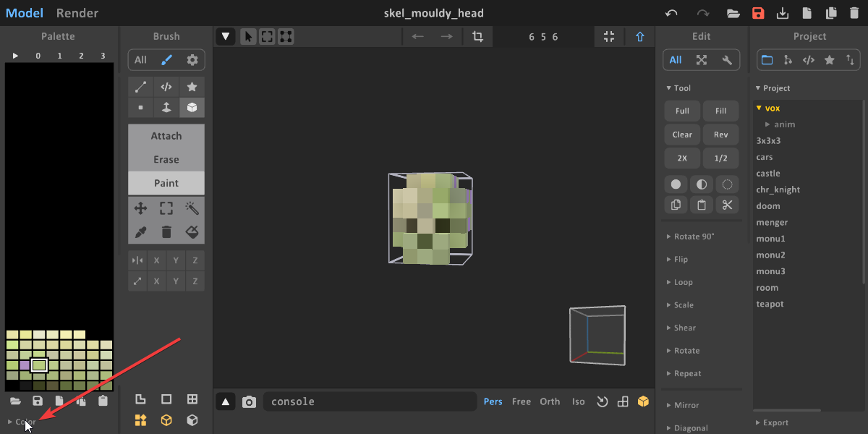Select the remove trash tool in Brush panel
868x434 pixels.
166,231
